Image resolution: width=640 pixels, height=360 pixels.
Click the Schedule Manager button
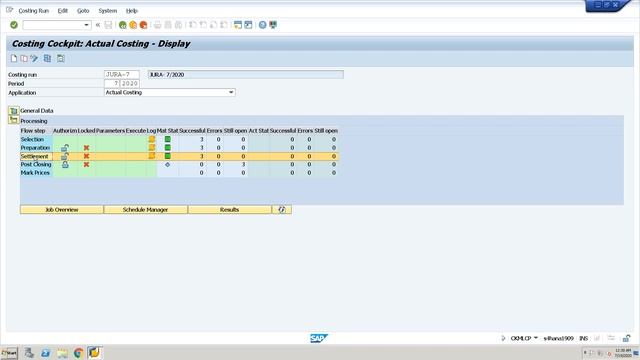145,209
